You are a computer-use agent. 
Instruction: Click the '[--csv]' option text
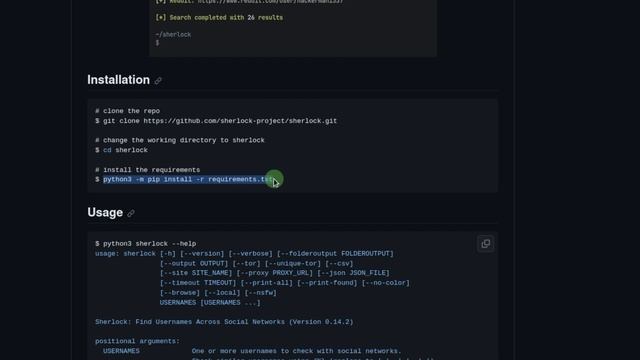(x=339, y=263)
